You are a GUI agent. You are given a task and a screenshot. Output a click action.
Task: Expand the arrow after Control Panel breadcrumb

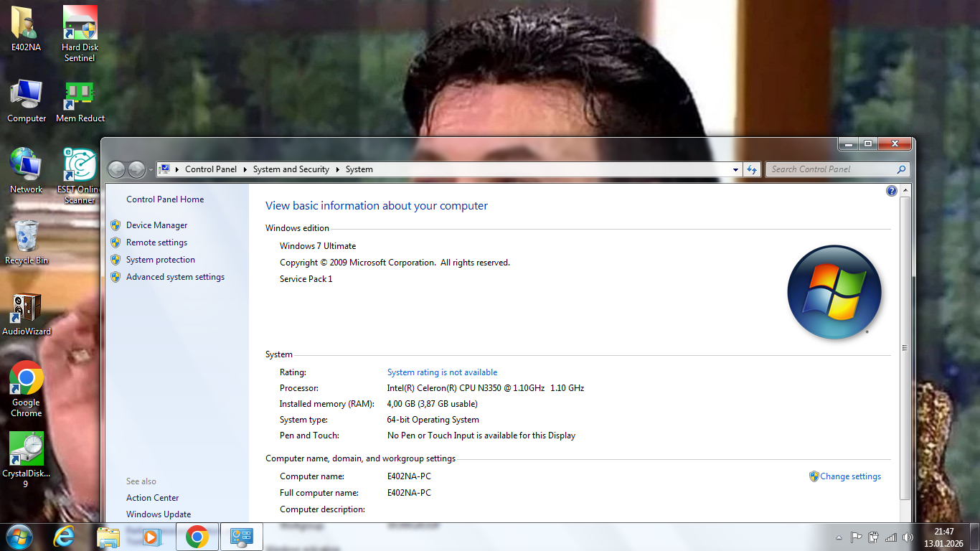pos(245,169)
